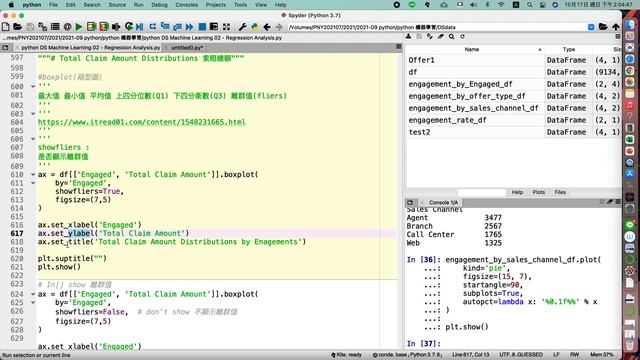Open console pane options menu icon

[x=618, y=202]
